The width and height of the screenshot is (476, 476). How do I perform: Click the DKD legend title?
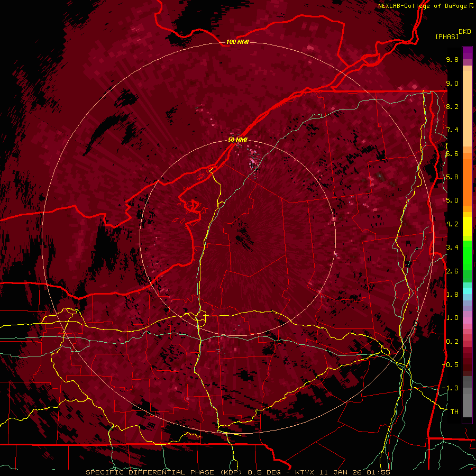pyautogui.click(x=464, y=32)
